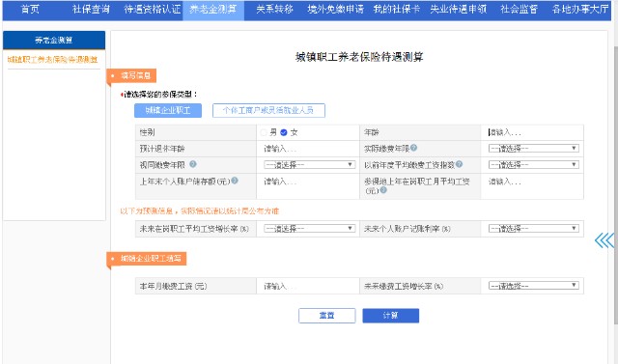Expand the 未来缴费工资增长率 dropdown
The width and height of the screenshot is (618, 364).
(534, 286)
